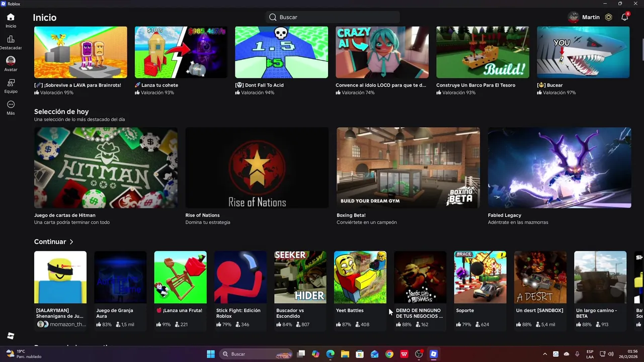This screenshot has height=362, width=644.
Task: Click the Selección de hoy heading
Action: tap(61, 112)
